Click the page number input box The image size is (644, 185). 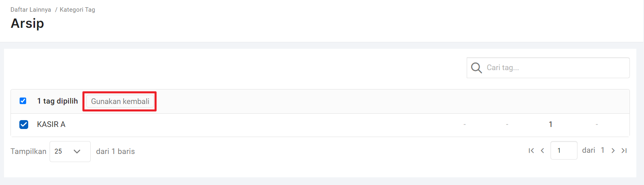click(x=564, y=150)
